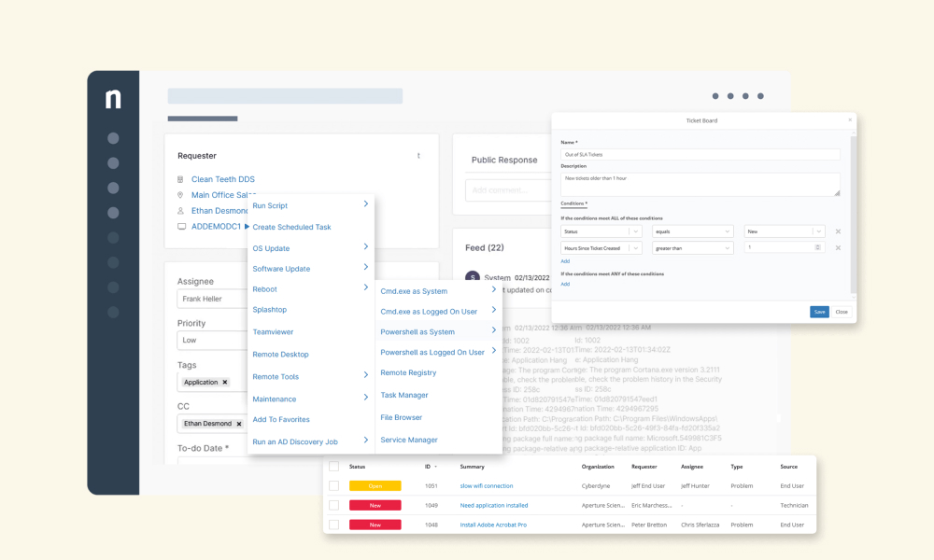Remove the Application tag with its x

click(225, 382)
